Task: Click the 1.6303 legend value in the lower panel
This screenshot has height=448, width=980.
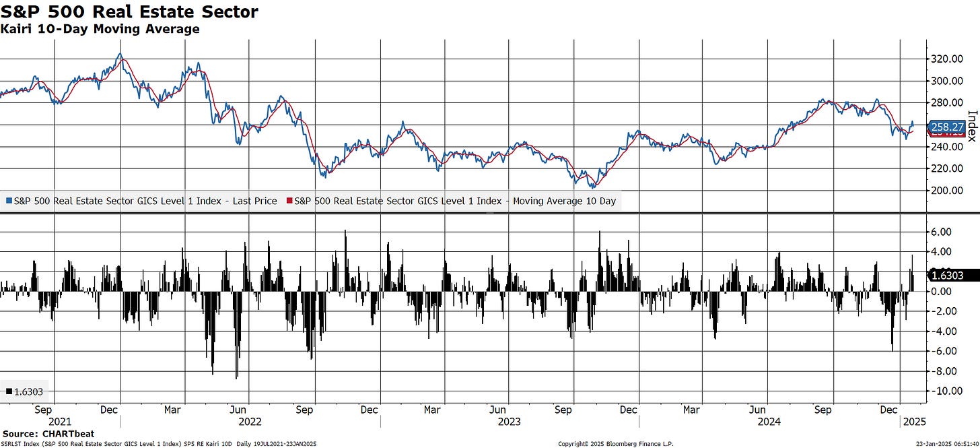Action: [28, 391]
